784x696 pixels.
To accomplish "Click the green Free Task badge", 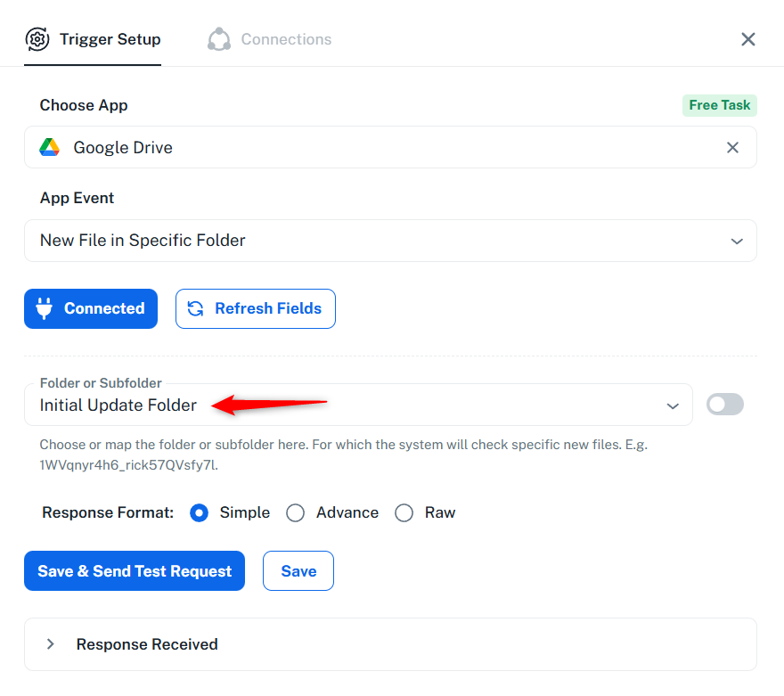I will [x=719, y=105].
